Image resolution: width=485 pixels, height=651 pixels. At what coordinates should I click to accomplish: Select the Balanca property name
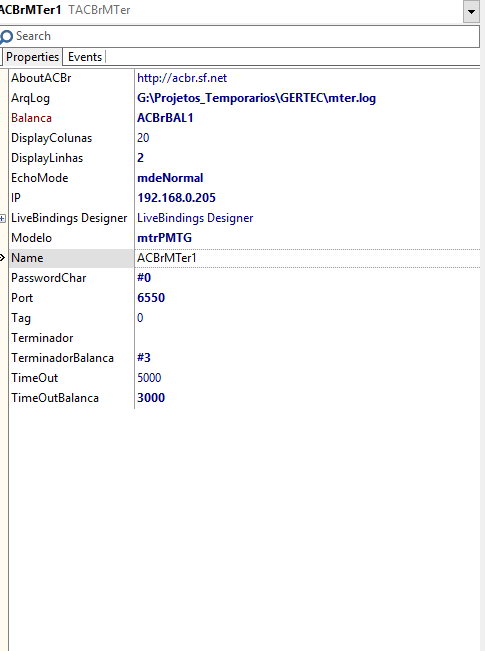tap(32, 118)
